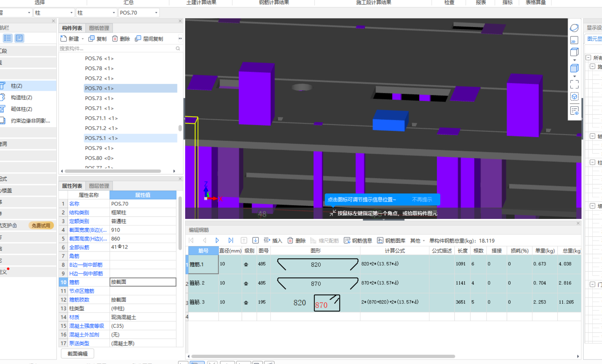This screenshot has height=364, width=602.
Task: Open the second 柱 type dropdown
Action: tap(114, 13)
